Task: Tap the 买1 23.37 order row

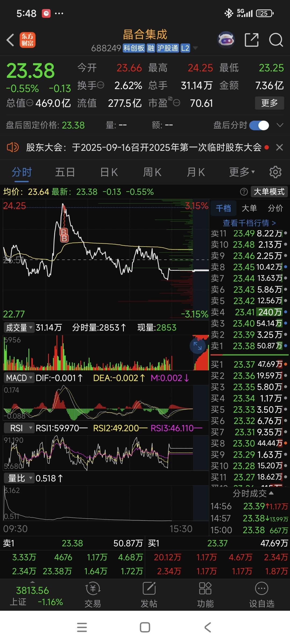Action: pyautogui.click(x=249, y=364)
